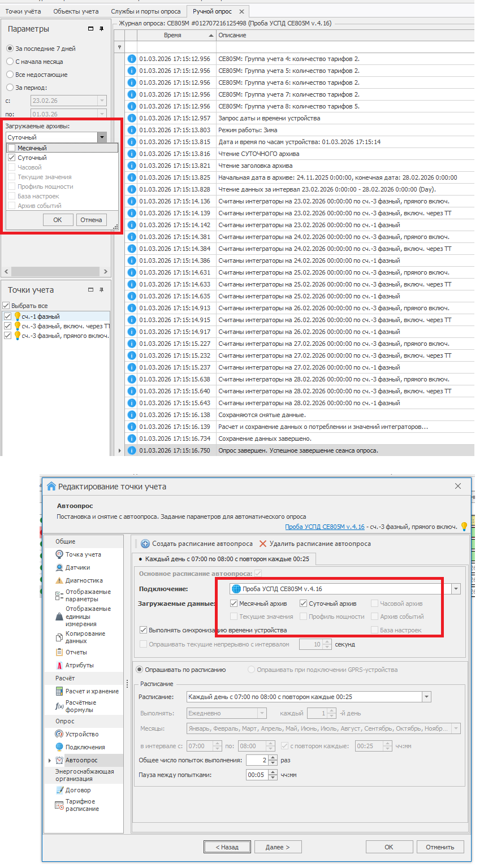Viewport: 484px width, 868px height.
Task: Click the pin icon in Параметры panel
Action: pyautogui.click(x=102, y=29)
